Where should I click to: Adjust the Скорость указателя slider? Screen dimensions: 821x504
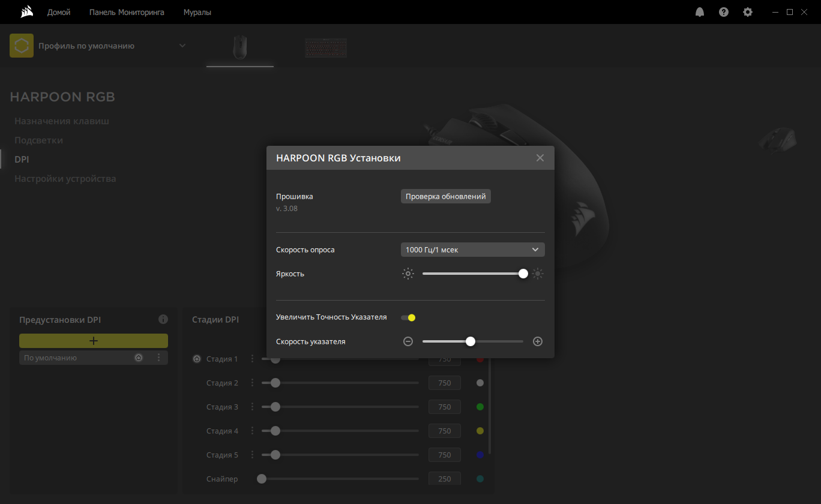(473, 341)
